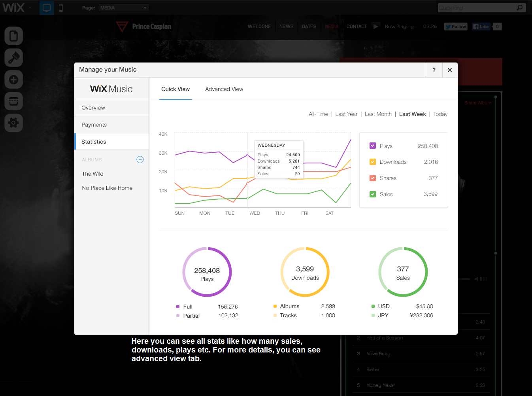Open Payments in Wix Music sidebar
This screenshot has height=396, width=532.
[x=112, y=125]
